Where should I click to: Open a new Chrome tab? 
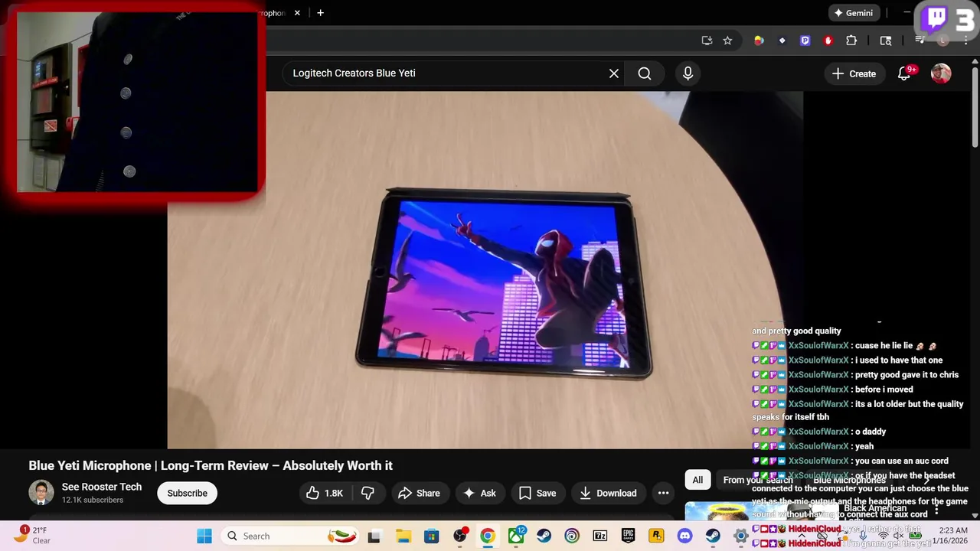[320, 13]
